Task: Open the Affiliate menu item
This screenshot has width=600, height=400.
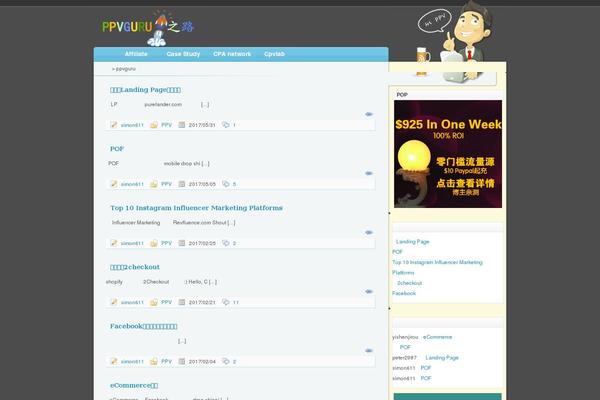Action: (x=136, y=54)
